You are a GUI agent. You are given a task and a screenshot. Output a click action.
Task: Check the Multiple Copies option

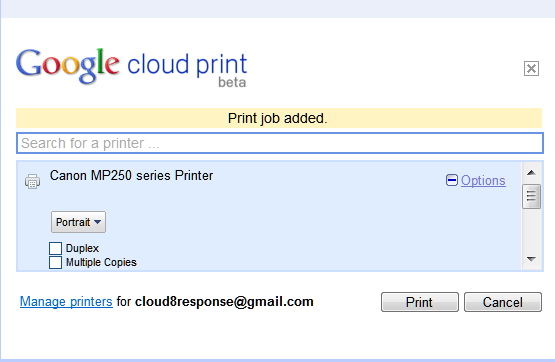click(x=55, y=263)
